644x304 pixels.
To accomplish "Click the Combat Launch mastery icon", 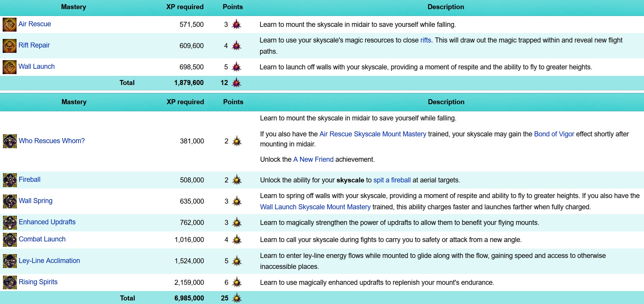I will 10,240.
